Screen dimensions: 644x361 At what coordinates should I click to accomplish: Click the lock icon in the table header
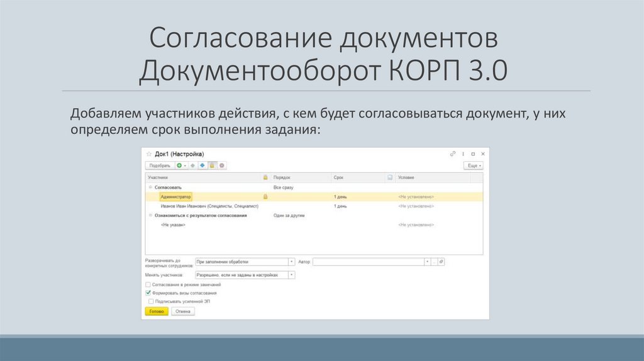click(x=265, y=177)
